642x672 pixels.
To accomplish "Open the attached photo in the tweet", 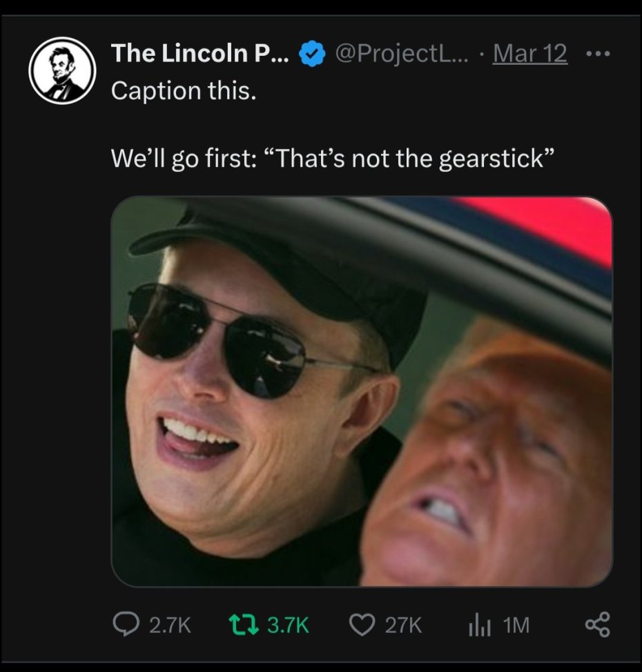I will click(362, 391).
